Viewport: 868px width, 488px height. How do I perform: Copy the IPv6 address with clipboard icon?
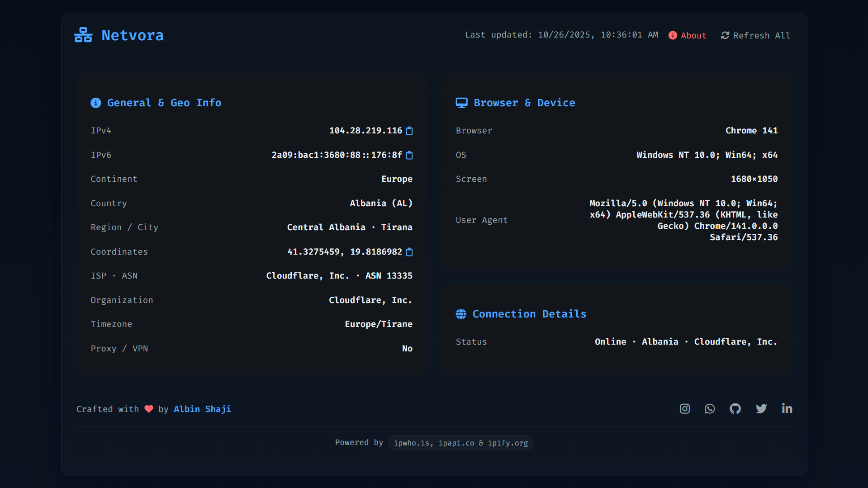pos(409,155)
